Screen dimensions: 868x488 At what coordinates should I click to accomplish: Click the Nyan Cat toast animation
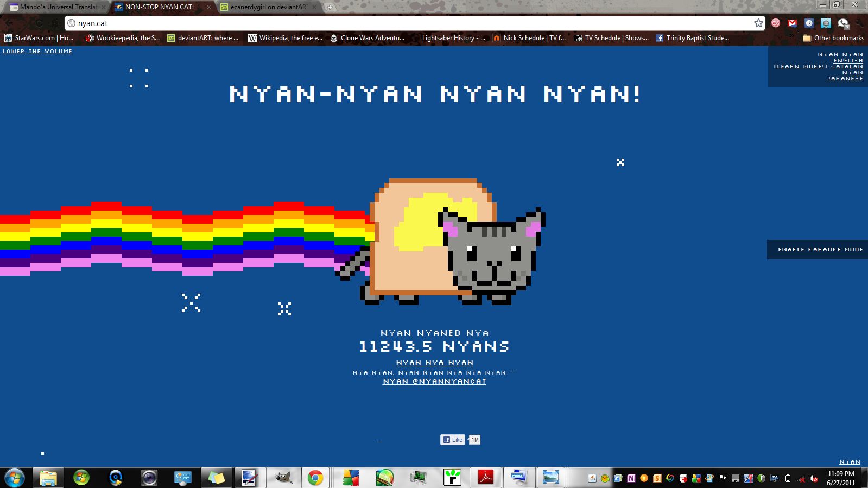click(x=441, y=241)
